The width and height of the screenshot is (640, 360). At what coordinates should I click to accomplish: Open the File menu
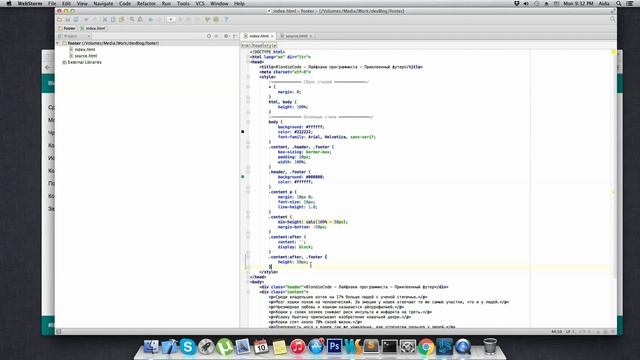click(52, 3)
